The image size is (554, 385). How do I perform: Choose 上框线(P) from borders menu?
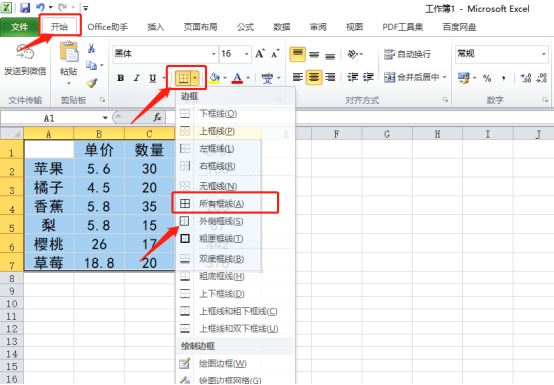click(x=236, y=131)
